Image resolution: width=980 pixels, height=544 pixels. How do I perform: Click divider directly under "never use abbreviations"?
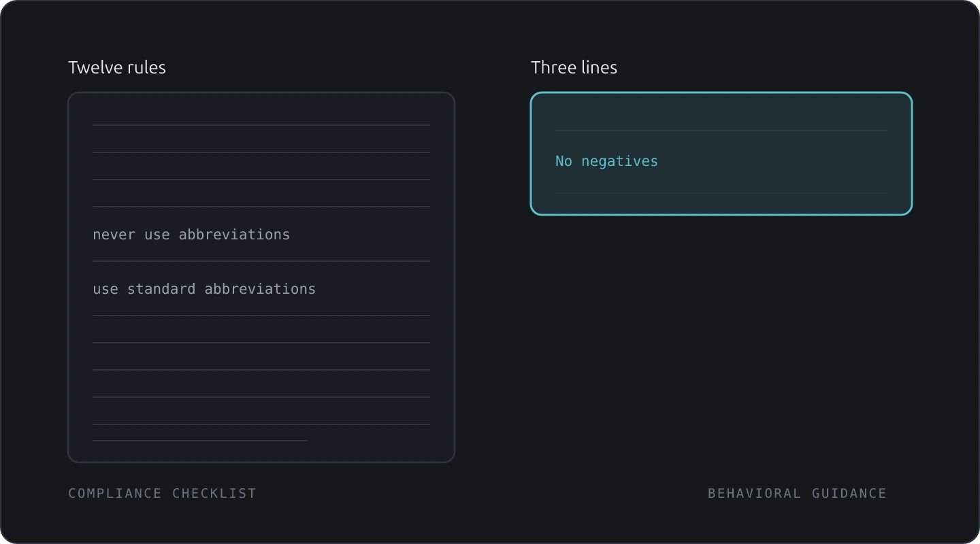pos(261,261)
